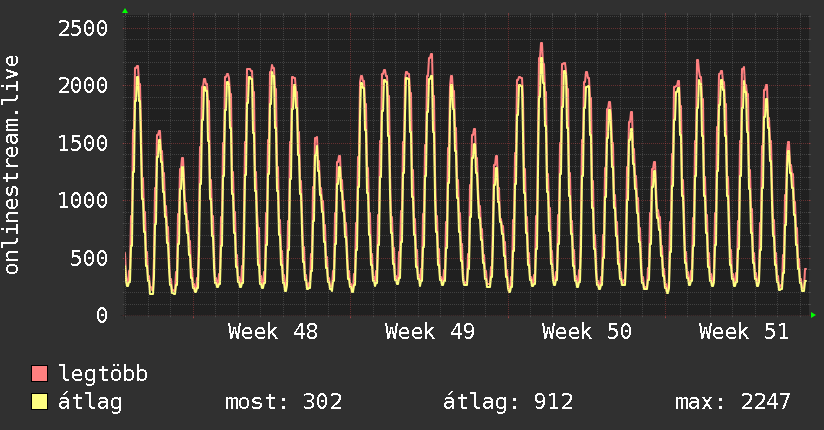Select the "átlag" legend label beside yellow swatch

[x=91, y=402]
